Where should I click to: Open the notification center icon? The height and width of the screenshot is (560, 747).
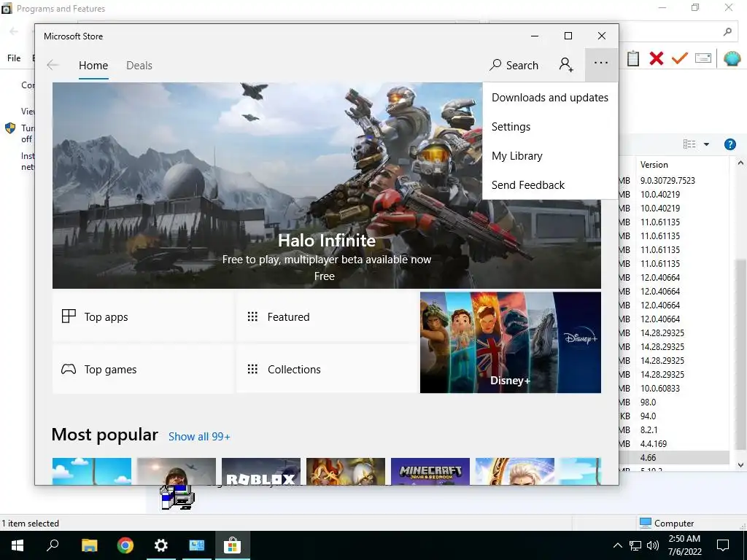pos(723,545)
